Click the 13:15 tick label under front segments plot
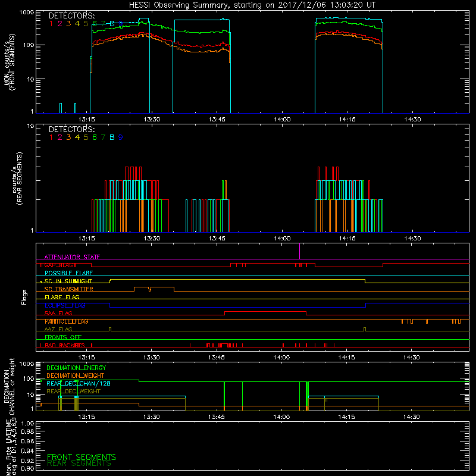476x476 pixels. point(86,120)
